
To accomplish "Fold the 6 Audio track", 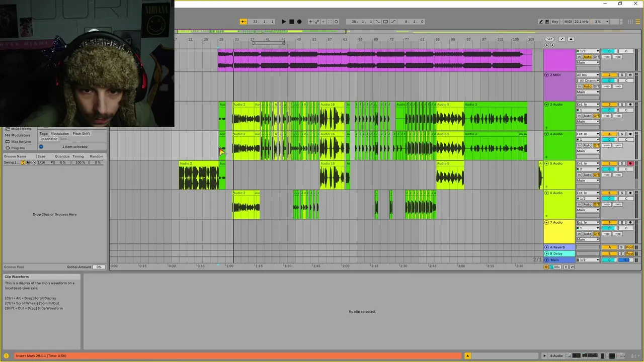I will pyautogui.click(x=547, y=193).
